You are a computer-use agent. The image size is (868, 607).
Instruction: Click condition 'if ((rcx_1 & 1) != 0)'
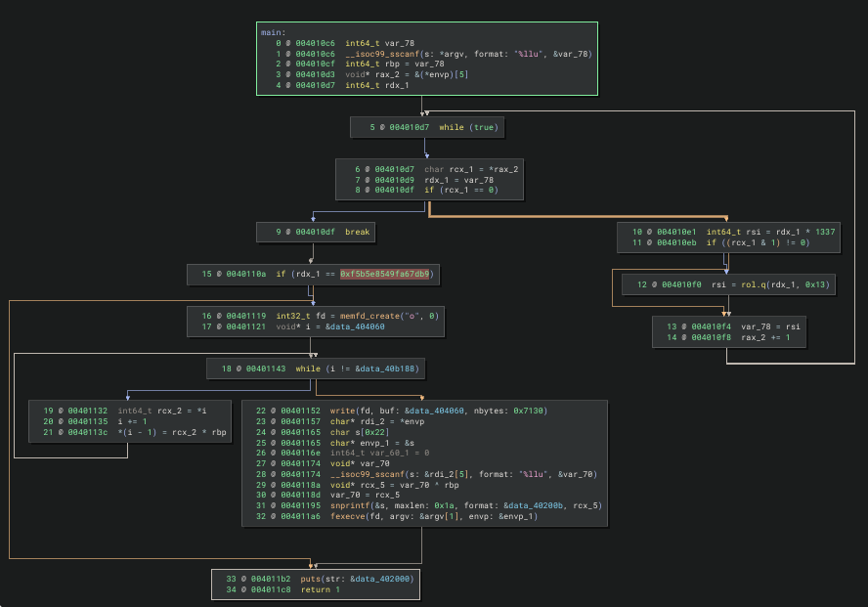[758, 242]
